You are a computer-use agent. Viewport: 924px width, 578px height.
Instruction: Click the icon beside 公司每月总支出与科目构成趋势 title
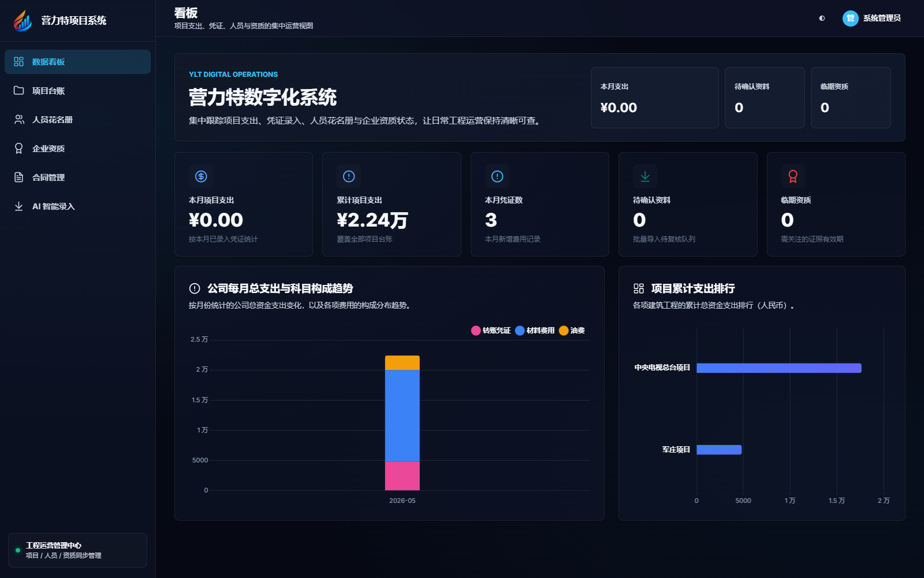(195, 288)
